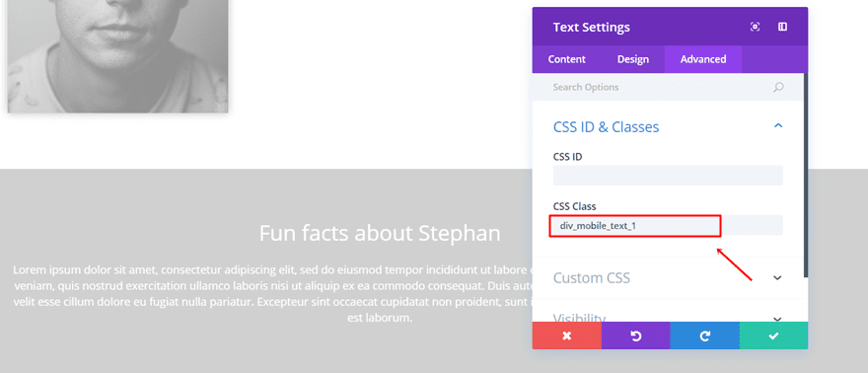Click the search magnifier icon
Image resolution: width=868 pixels, height=373 pixels.
(x=778, y=87)
